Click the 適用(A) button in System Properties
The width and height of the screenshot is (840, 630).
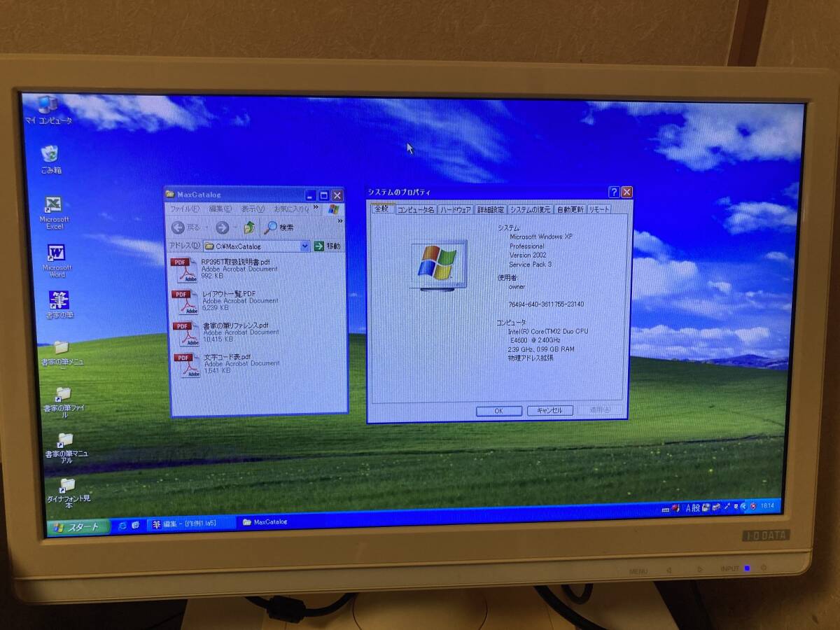(600, 410)
